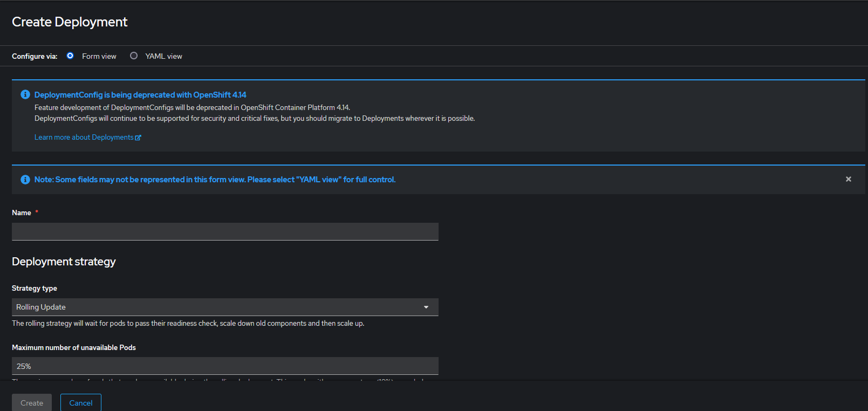This screenshot has width=868, height=411.
Task: Click the deprecation alert title text
Action: pyautogui.click(x=140, y=95)
